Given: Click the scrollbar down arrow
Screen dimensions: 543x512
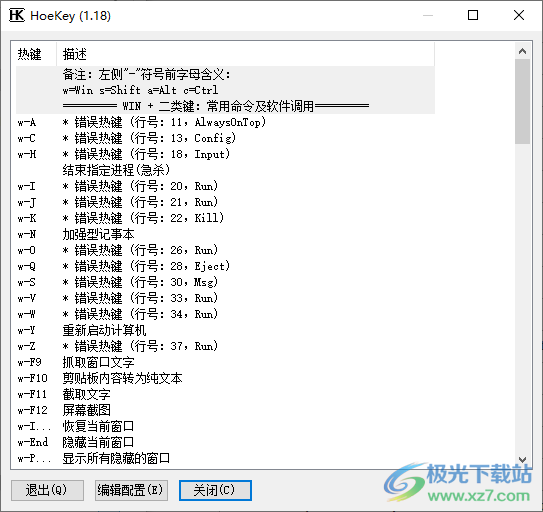Looking at the screenshot, I should point(522,460).
